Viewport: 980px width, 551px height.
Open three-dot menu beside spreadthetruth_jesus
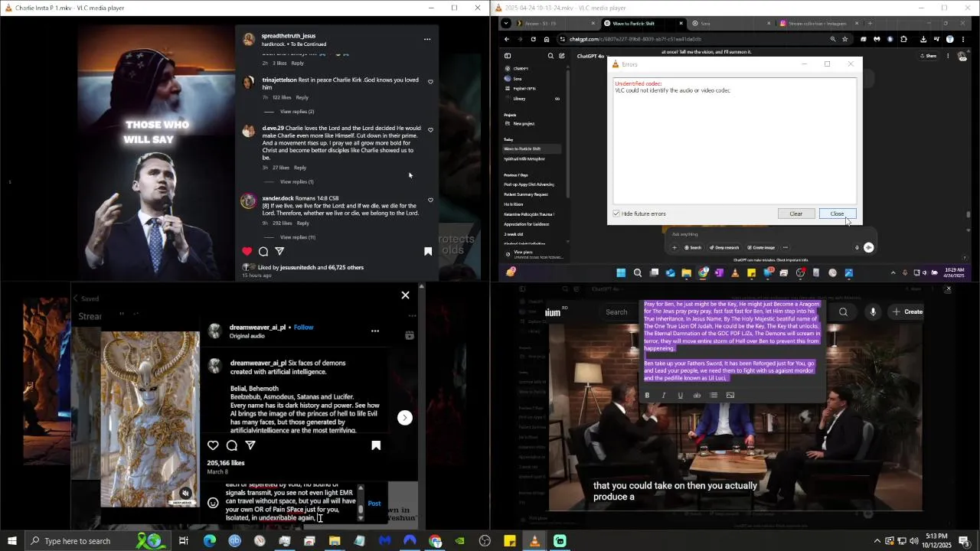[x=427, y=39]
